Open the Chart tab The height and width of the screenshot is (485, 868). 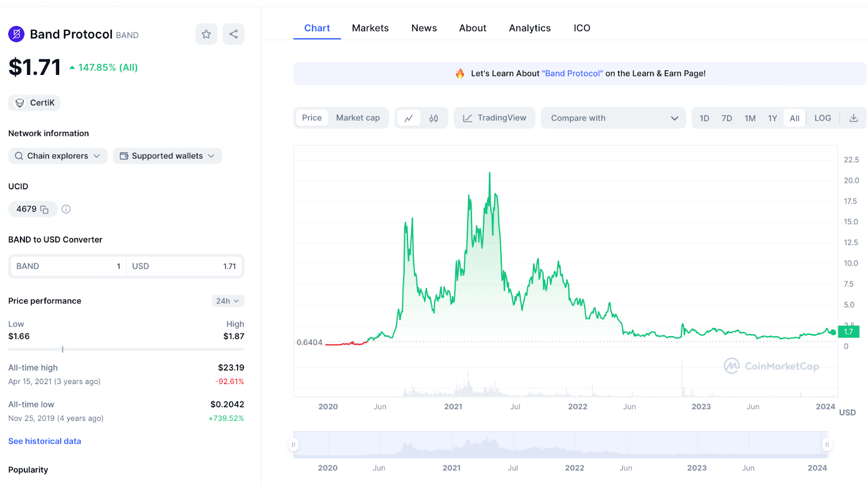tap(317, 28)
